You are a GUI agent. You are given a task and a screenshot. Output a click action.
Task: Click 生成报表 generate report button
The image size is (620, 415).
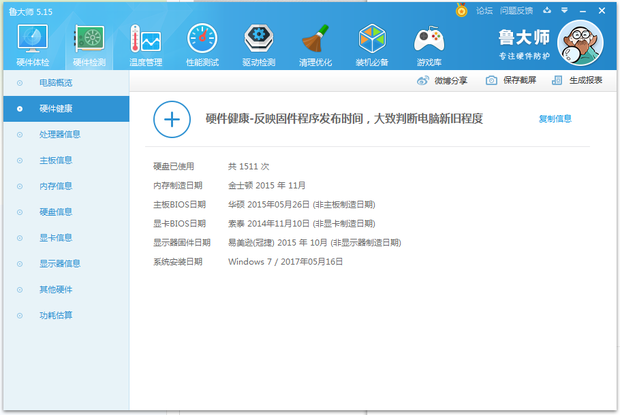[586, 80]
